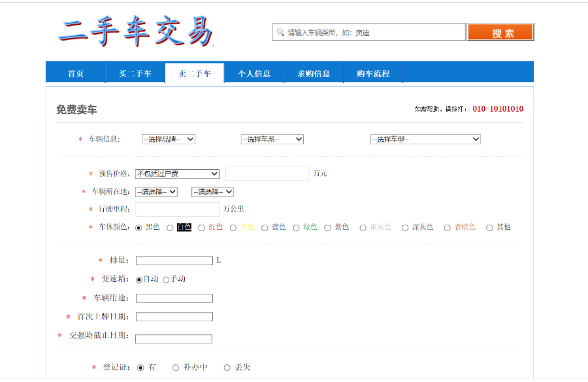Focus the 排量 displacement text box

coord(174,261)
